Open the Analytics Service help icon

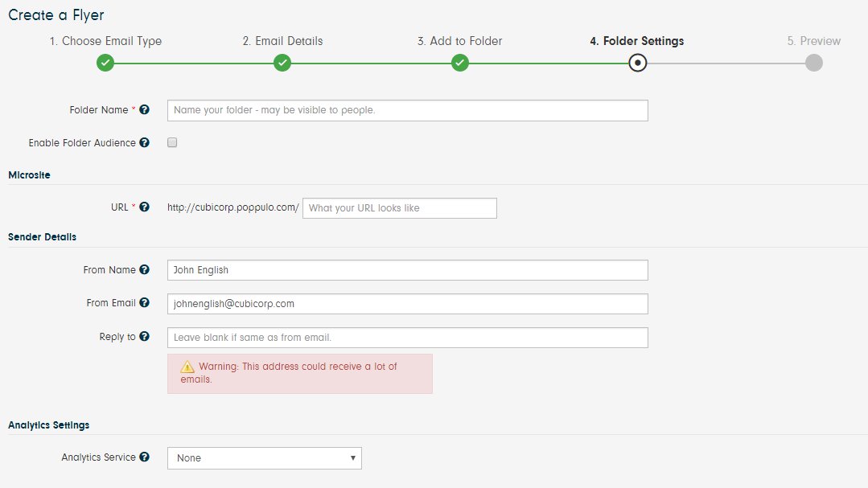tap(145, 457)
